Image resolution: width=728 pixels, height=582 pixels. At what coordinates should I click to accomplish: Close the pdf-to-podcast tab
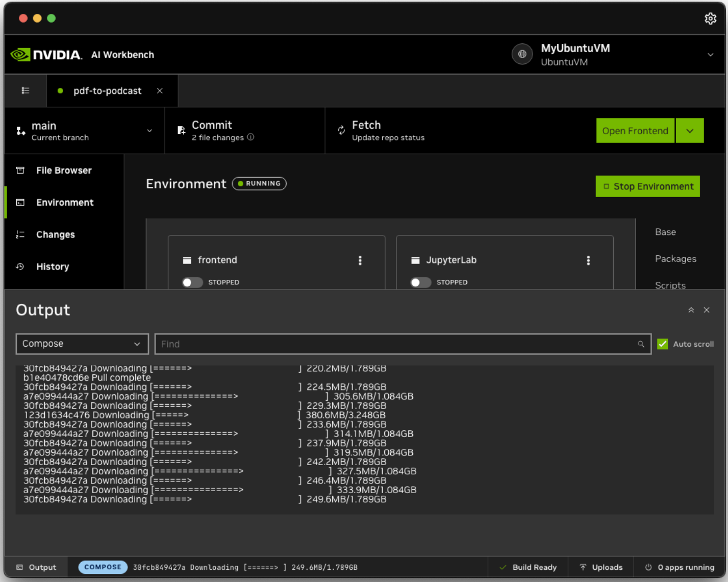click(x=160, y=91)
